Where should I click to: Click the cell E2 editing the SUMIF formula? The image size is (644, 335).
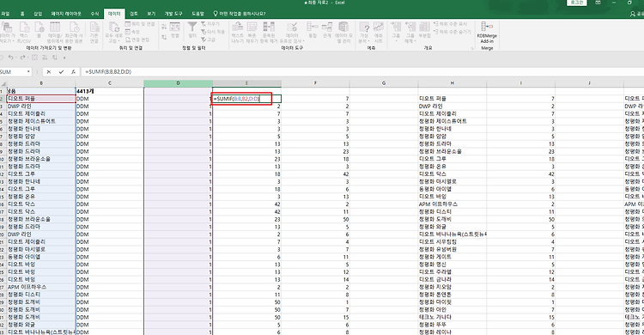[246, 99]
